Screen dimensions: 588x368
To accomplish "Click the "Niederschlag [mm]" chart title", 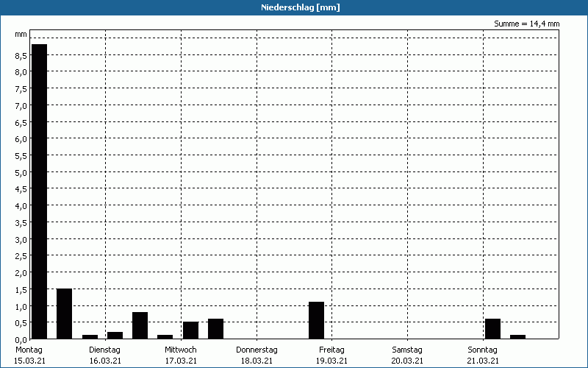I will 301,7.
